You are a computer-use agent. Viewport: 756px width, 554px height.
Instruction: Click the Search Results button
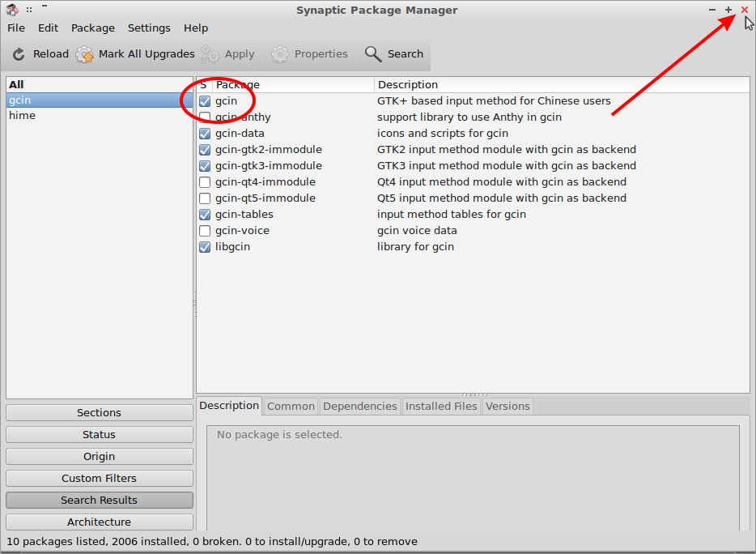point(100,500)
